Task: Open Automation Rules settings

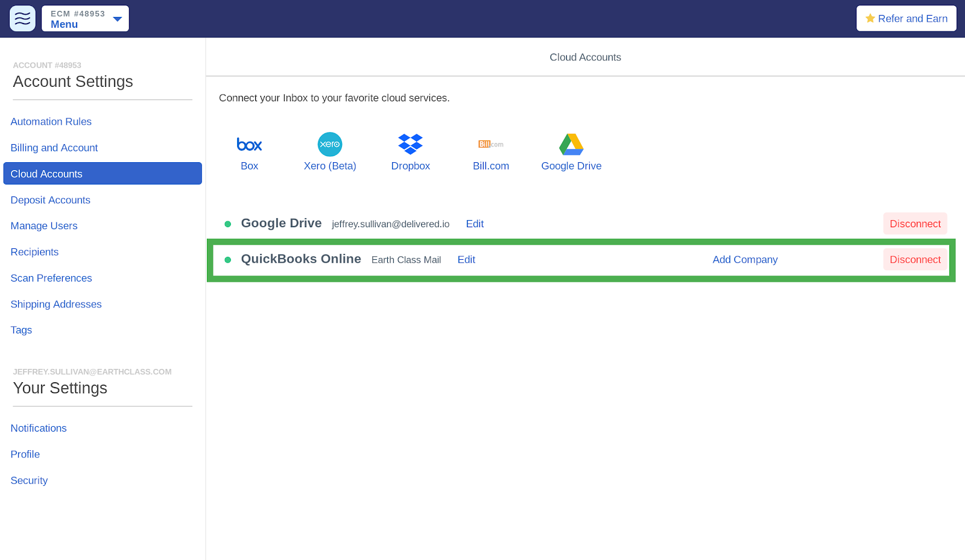Action: [51, 122]
